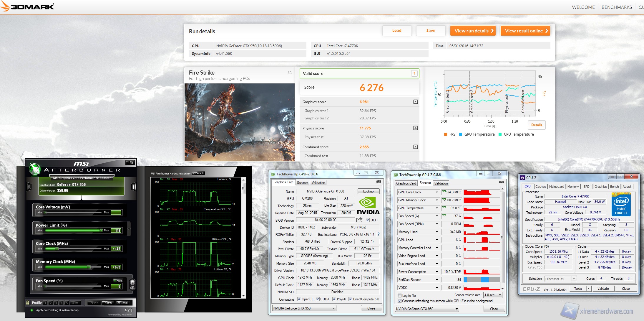The height and width of the screenshot is (321, 644).
Task: Click the Core Clock slider in Afterburner
Action: [57, 248]
